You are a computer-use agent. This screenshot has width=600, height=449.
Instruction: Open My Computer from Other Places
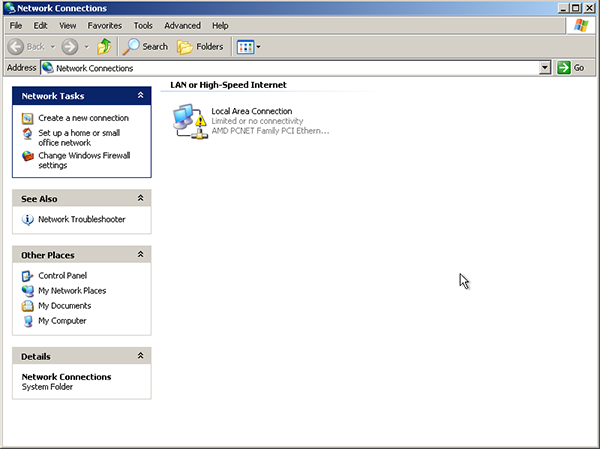[x=62, y=321]
